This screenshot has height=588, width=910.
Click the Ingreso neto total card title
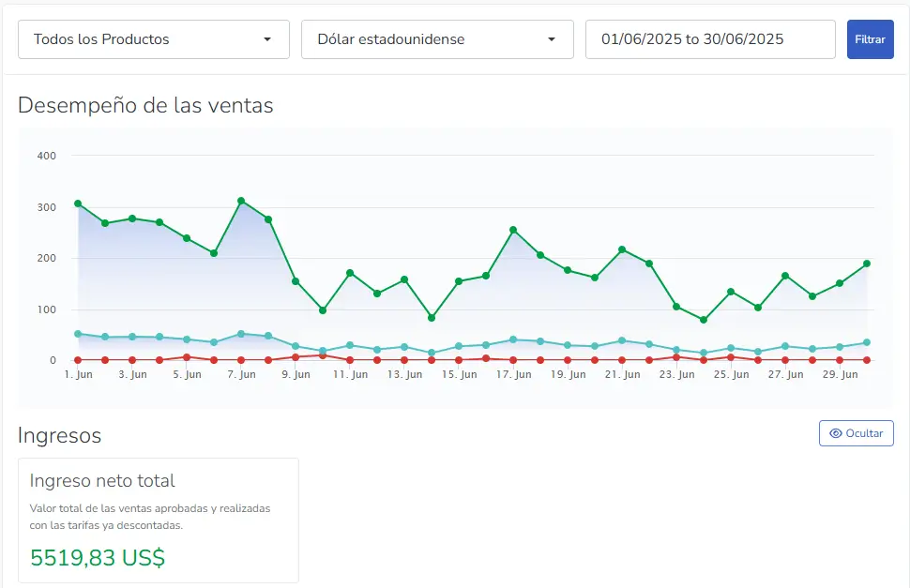coord(102,481)
